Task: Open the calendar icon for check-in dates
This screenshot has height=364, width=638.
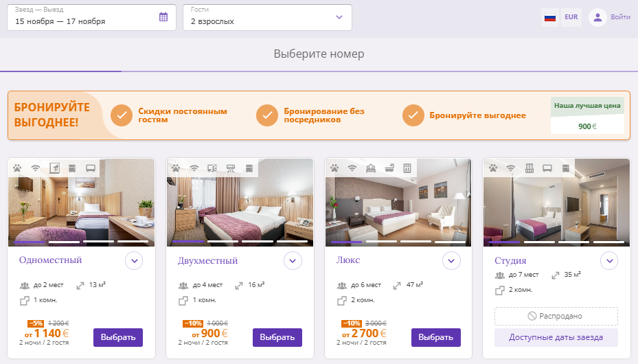Action: 163,17
